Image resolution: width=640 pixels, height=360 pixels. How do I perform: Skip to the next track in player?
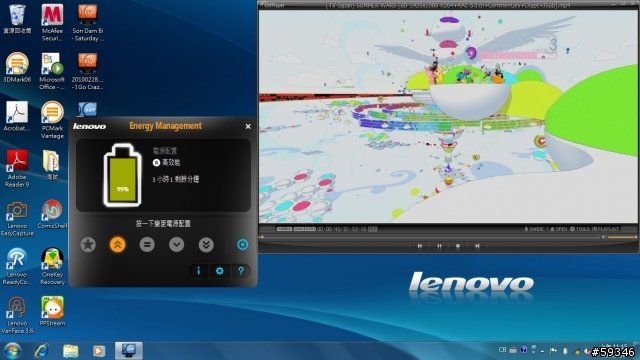477,246
